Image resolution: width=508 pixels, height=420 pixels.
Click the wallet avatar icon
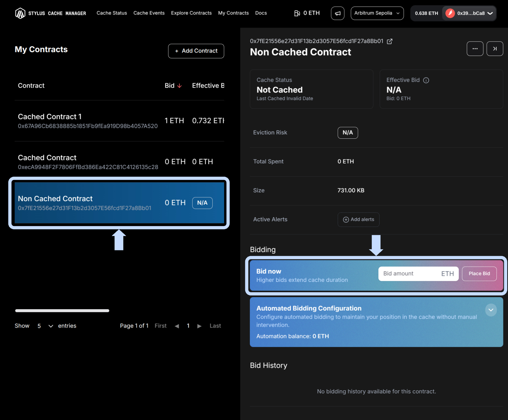[x=450, y=13]
